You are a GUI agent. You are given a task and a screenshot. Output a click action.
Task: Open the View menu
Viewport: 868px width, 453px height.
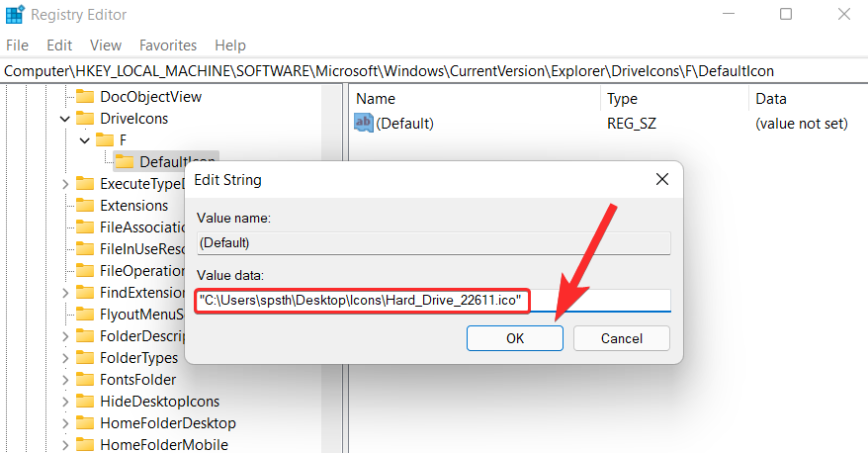coord(106,45)
